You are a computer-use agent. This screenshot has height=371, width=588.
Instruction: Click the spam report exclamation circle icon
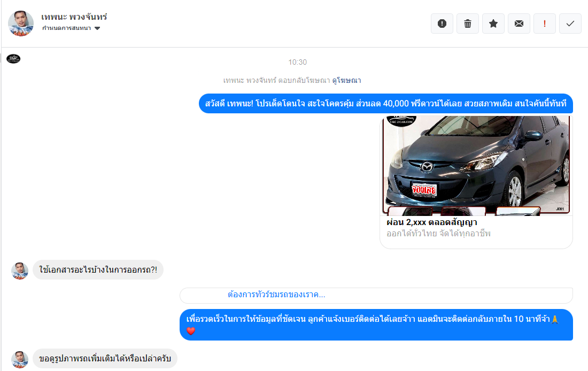(442, 24)
